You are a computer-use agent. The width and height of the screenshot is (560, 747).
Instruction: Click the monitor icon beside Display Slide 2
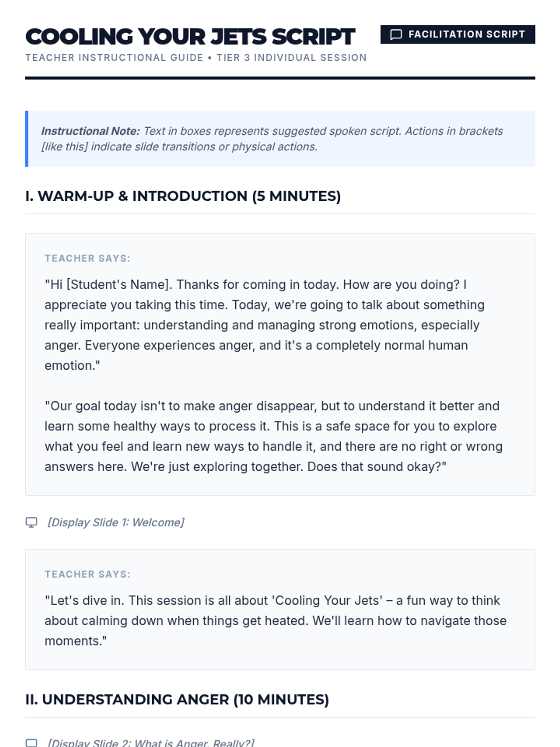point(31,742)
